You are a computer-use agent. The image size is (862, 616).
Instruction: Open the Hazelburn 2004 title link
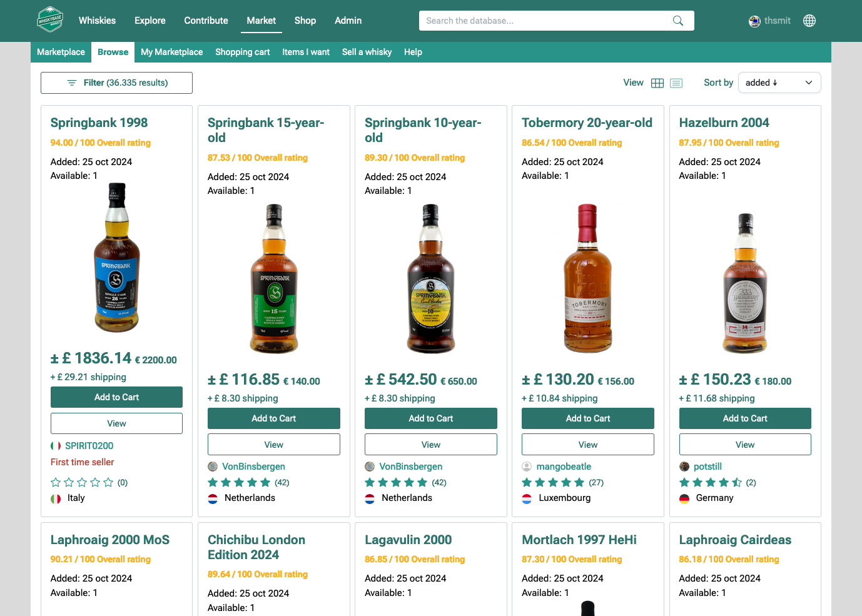[724, 123]
